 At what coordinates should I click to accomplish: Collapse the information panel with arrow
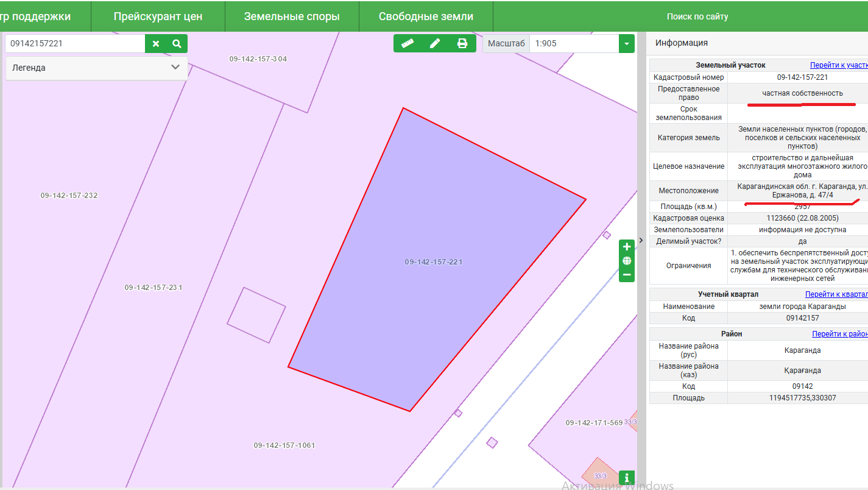click(641, 240)
